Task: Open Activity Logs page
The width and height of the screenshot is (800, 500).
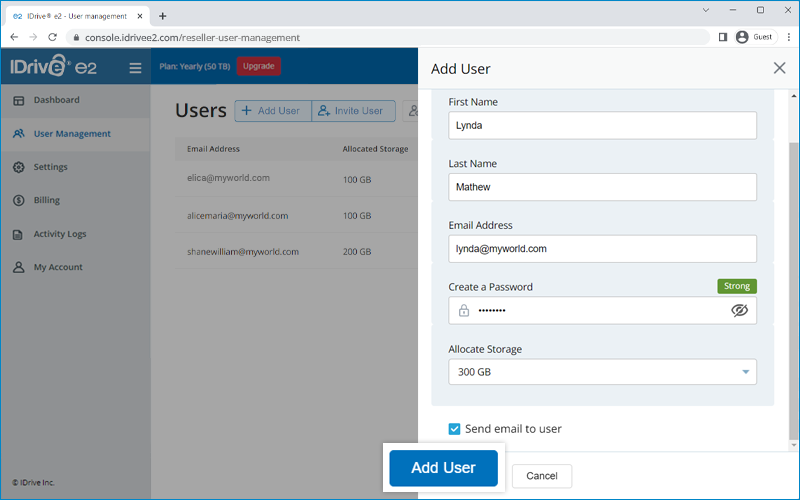Action: point(59,234)
